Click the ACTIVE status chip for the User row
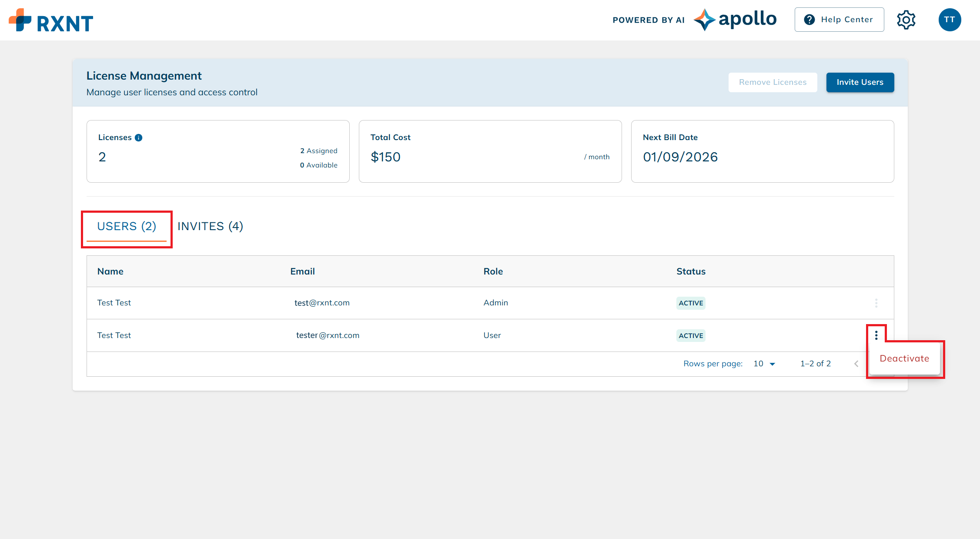Viewport: 980px width, 539px height. tap(691, 335)
